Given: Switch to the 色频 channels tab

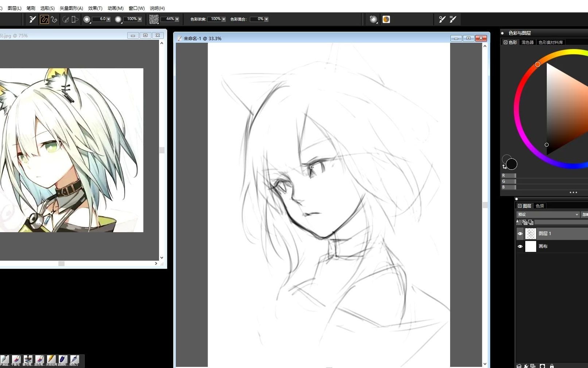Looking at the screenshot, I should pyautogui.click(x=540, y=206).
